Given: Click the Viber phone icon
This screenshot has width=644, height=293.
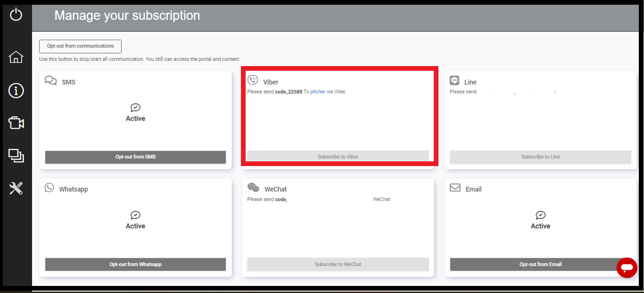Looking at the screenshot, I should pyautogui.click(x=253, y=80).
